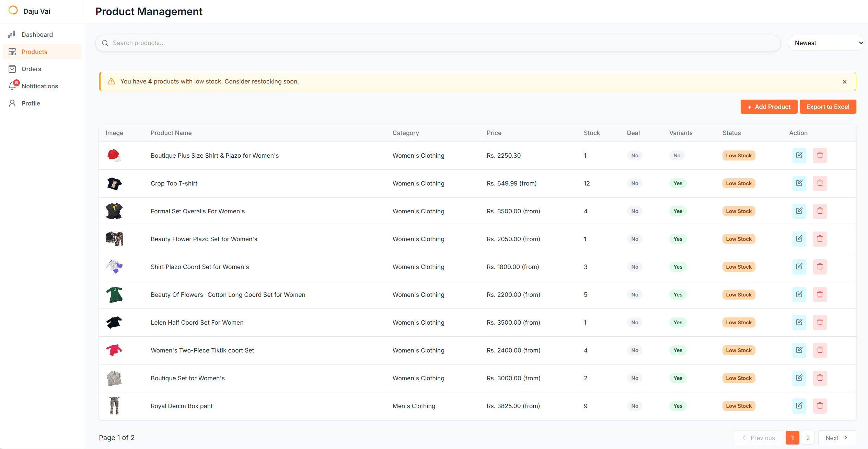Open the green Beauty Of Flowers thumbnail
The width and height of the screenshot is (868, 449).
(114, 294)
